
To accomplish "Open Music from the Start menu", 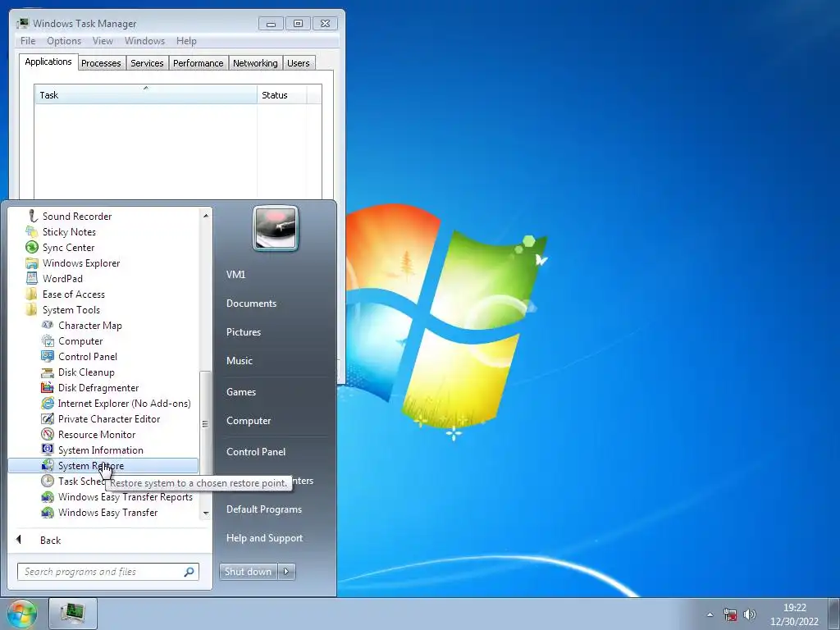I will [x=240, y=361].
